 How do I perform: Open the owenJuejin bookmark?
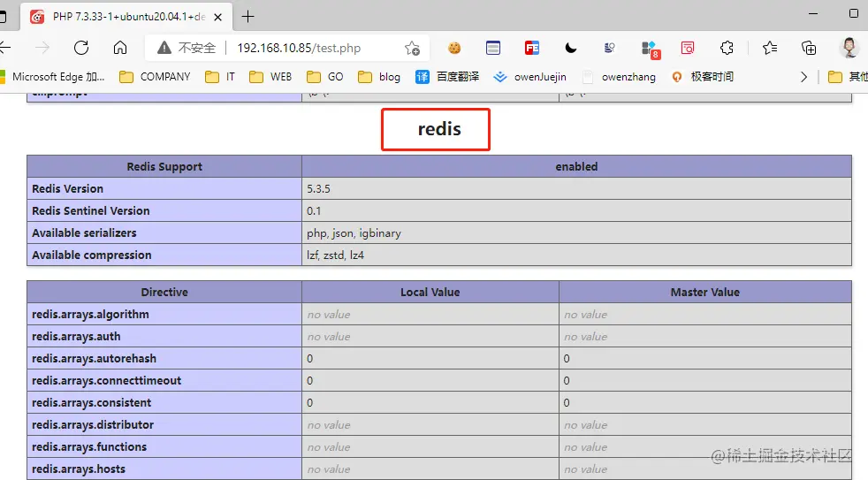point(529,77)
